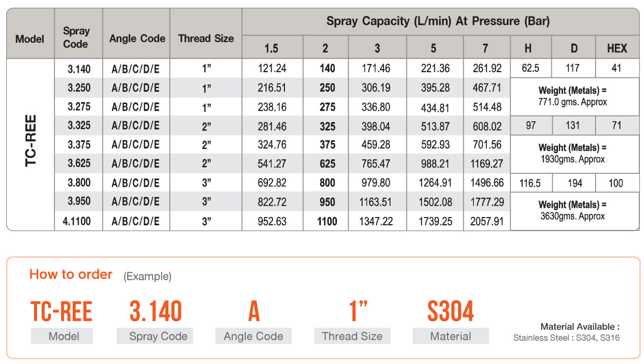Click spray code 4.1100 cell
The height and width of the screenshot is (364, 644).
[x=79, y=222]
